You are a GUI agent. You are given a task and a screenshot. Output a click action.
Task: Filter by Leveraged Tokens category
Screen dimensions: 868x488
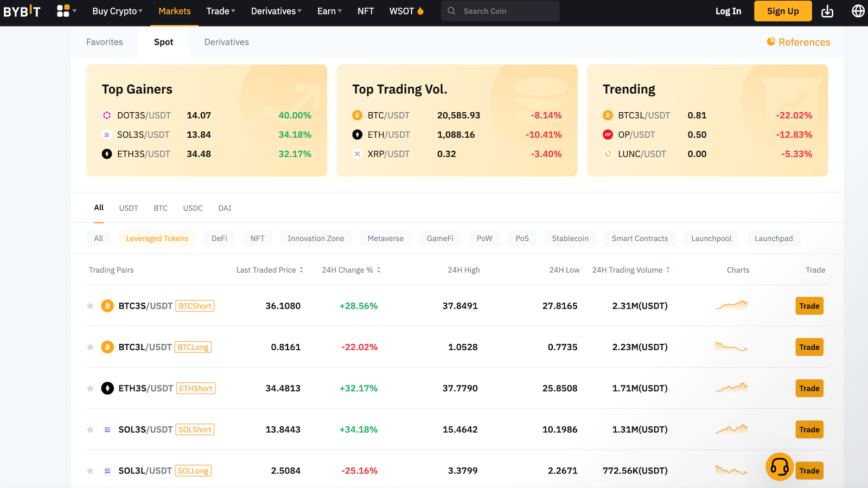157,239
